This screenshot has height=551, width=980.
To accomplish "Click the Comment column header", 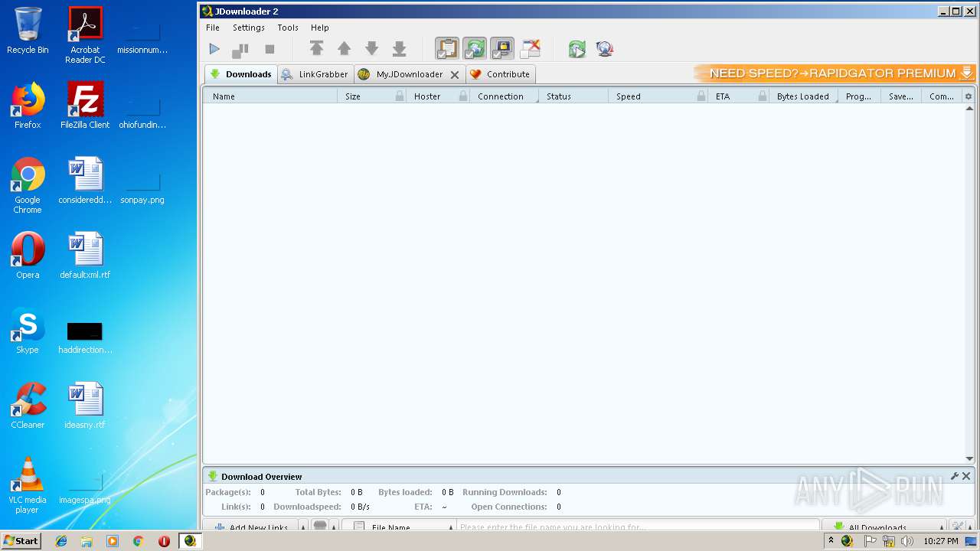I will pyautogui.click(x=942, y=96).
